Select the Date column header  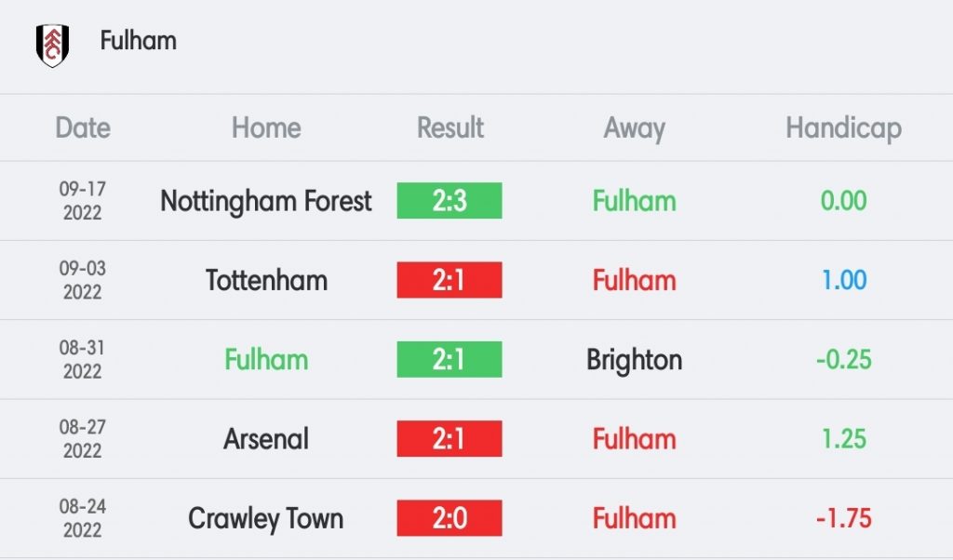[x=83, y=127]
